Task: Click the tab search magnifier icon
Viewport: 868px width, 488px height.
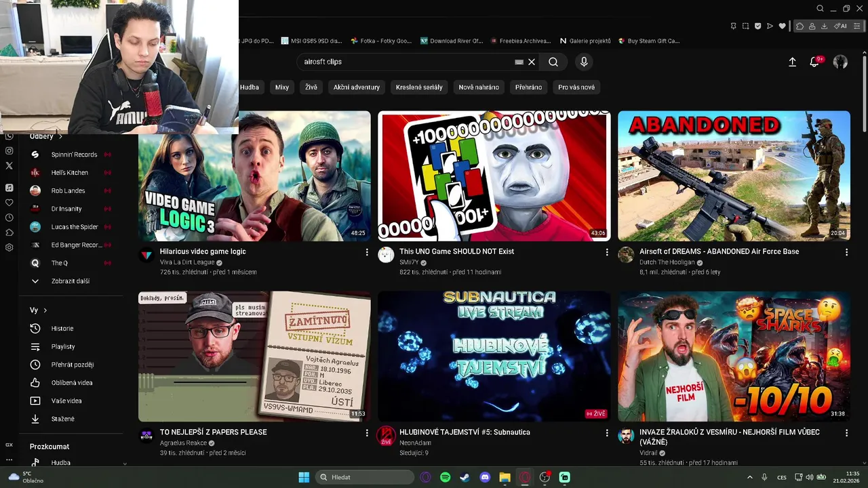Action: (x=820, y=8)
